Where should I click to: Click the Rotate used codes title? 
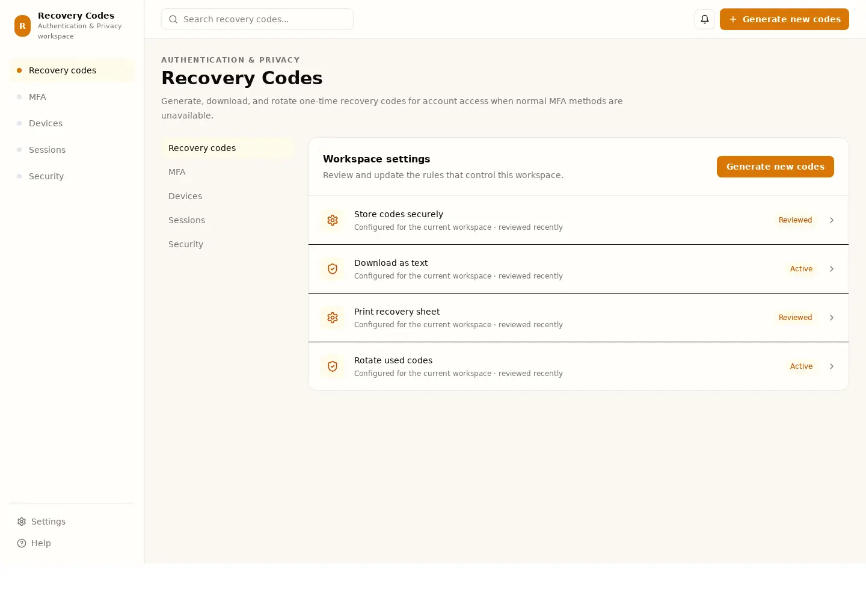[x=393, y=360]
